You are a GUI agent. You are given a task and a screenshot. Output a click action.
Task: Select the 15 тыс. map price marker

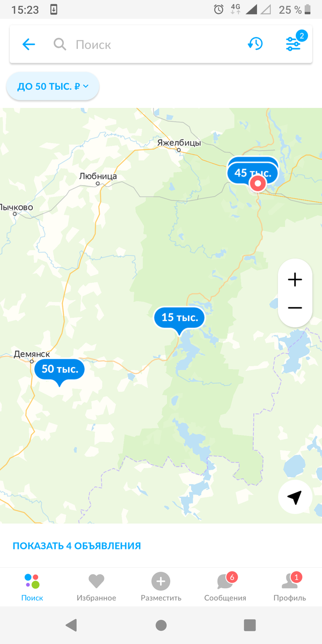[x=179, y=318]
